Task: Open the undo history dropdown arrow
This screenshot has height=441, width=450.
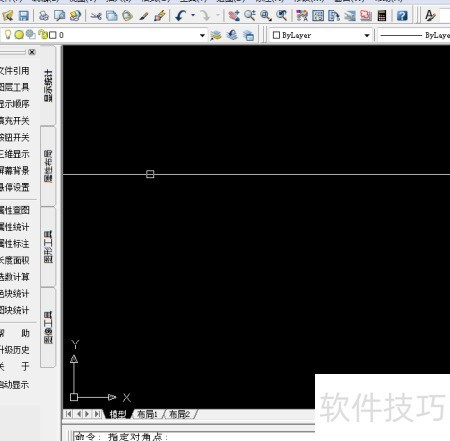Action: [193, 15]
